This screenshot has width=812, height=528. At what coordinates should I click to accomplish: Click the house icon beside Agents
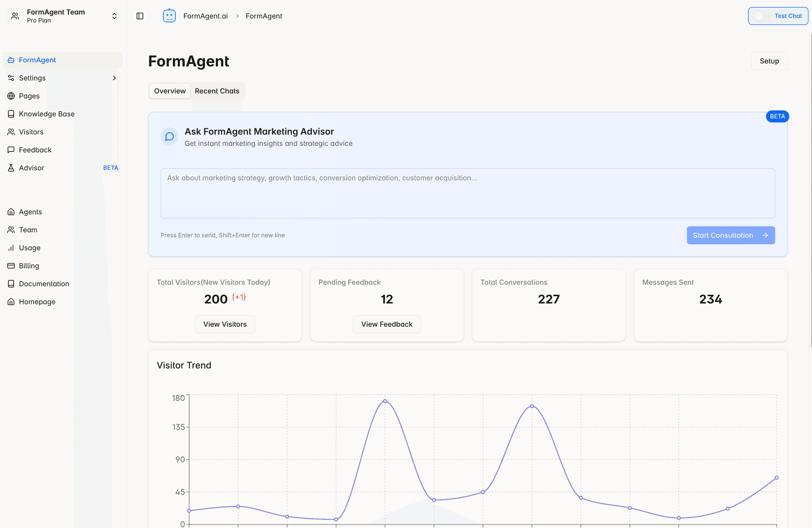[x=11, y=212]
